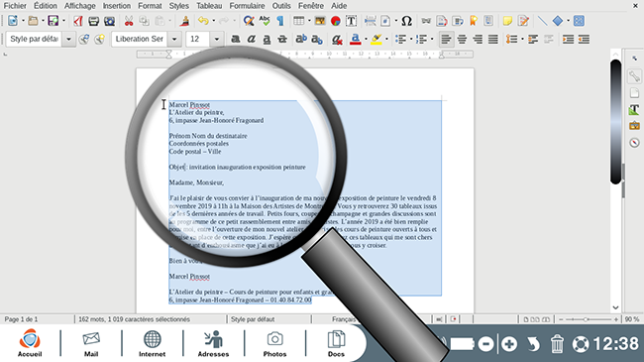Open the Format menu
Image resolution: width=644 pixels, height=362 pixels.
coord(150,6)
